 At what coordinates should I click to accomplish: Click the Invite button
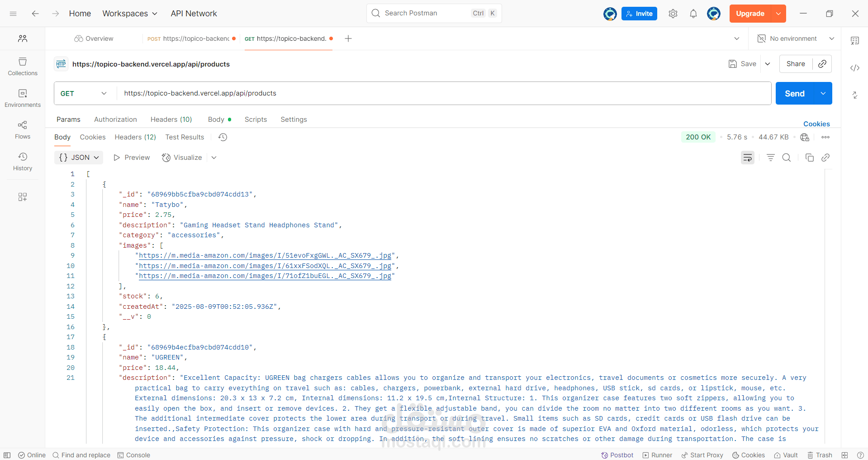639,14
